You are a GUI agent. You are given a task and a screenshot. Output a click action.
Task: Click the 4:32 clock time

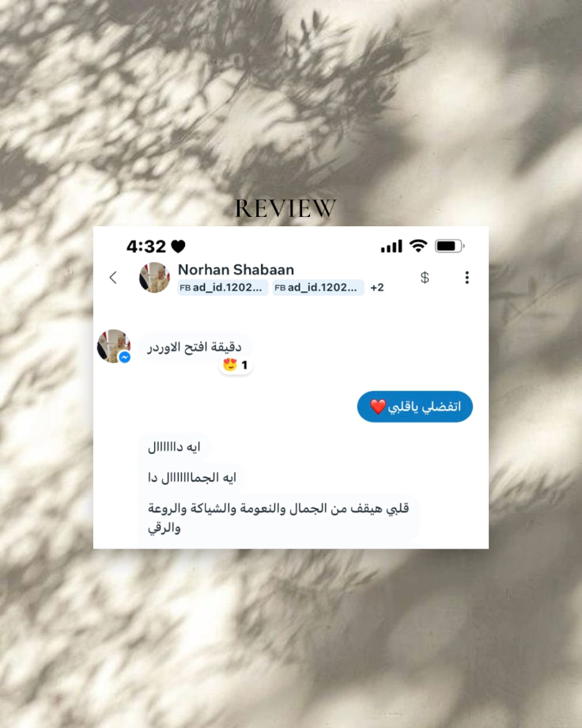coord(145,246)
